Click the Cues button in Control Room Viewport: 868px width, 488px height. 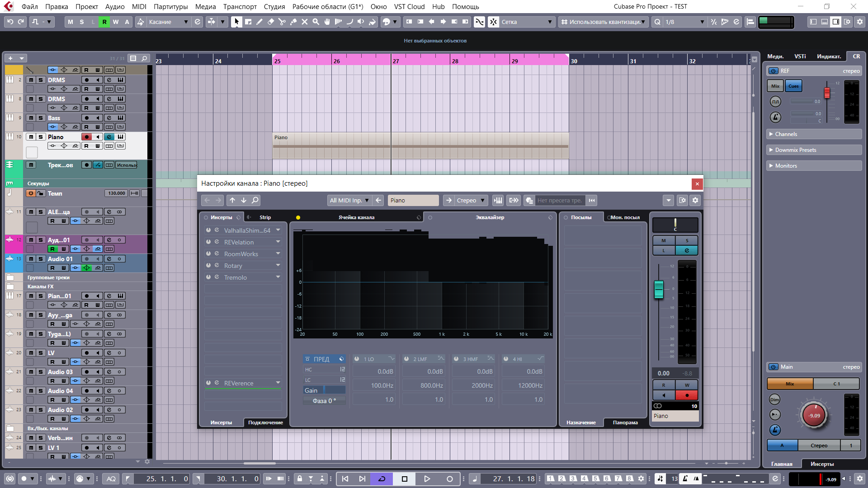tap(793, 86)
